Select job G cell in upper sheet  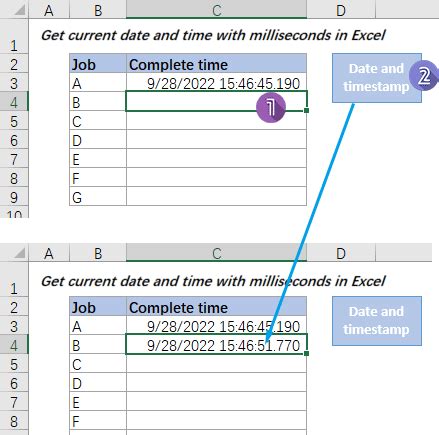[x=98, y=196]
